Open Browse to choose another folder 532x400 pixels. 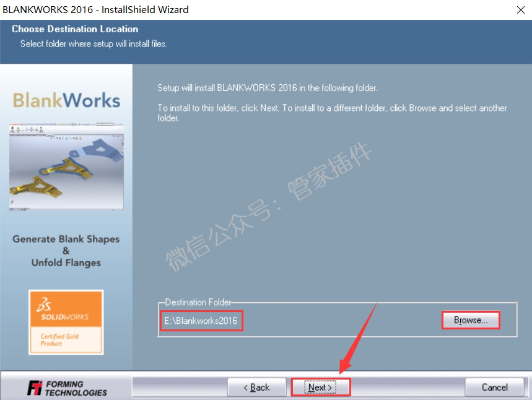[471, 320]
